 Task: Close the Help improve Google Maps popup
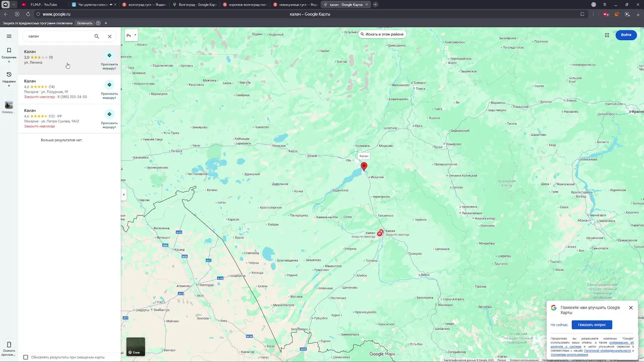pyautogui.click(x=630, y=308)
